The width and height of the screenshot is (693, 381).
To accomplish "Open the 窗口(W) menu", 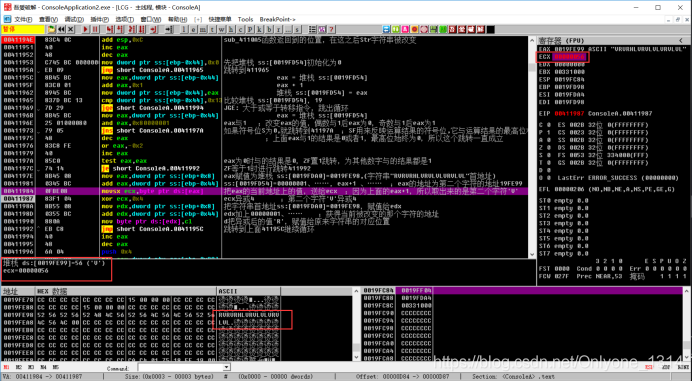I will coord(151,19).
